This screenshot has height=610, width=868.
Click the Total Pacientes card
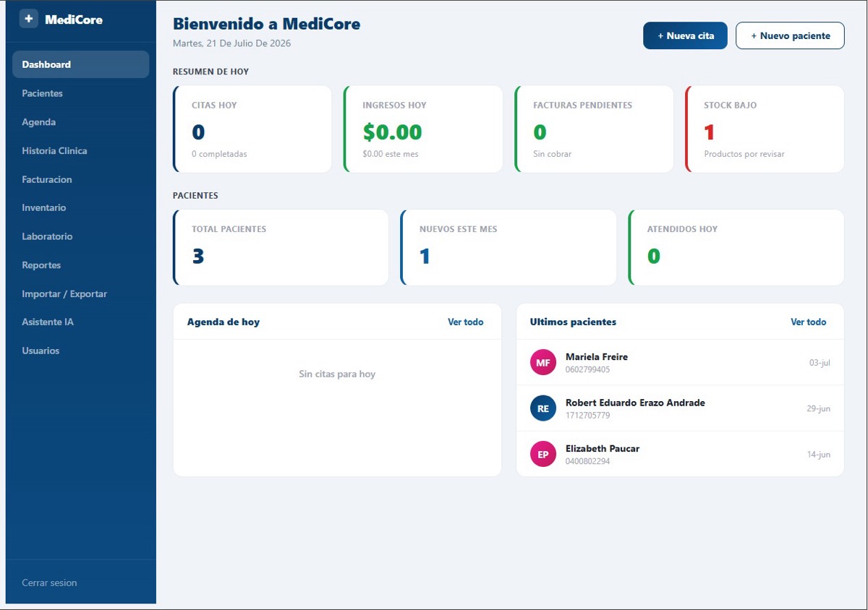pos(281,248)
